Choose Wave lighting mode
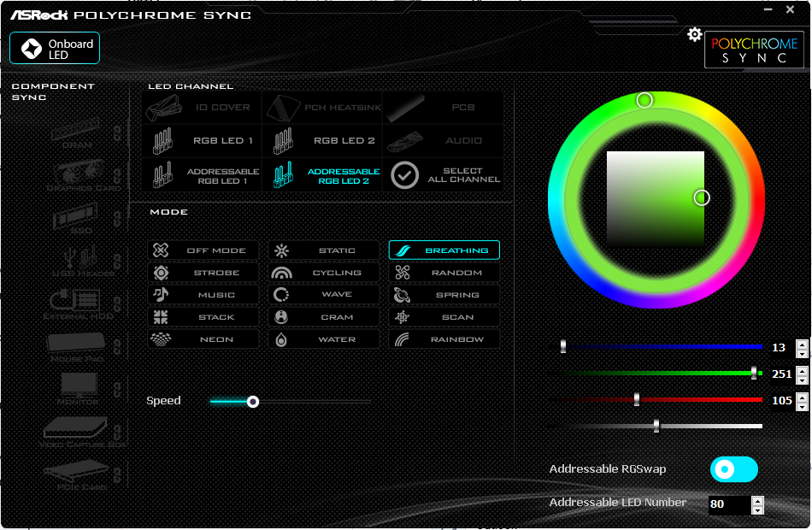Image resolution: width=812 pixels, height=530 pixels. (324, 295)
